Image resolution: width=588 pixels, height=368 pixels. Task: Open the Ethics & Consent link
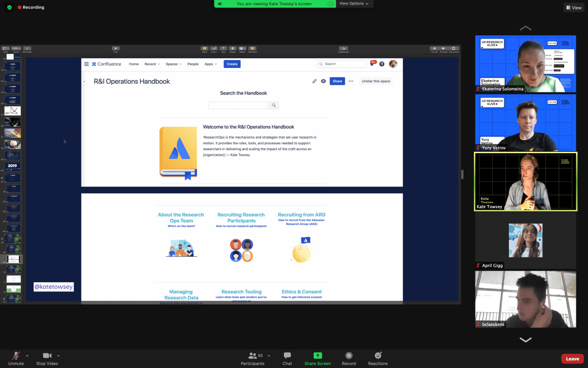[x=302, y=292]
